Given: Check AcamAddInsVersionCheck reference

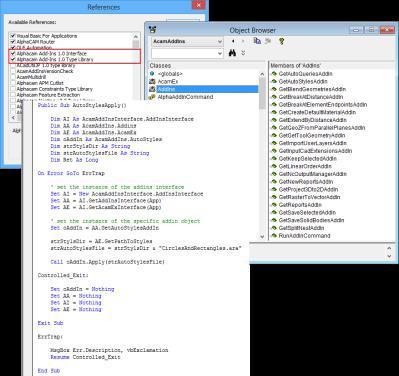Looking at the screenshot, I should pyautogui.click(x=13, y=71).
